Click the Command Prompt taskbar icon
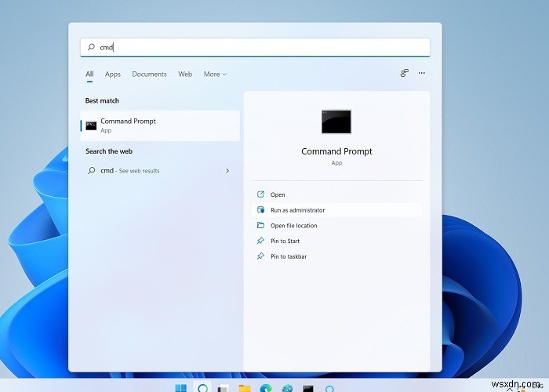 click(x=308, y=389)
